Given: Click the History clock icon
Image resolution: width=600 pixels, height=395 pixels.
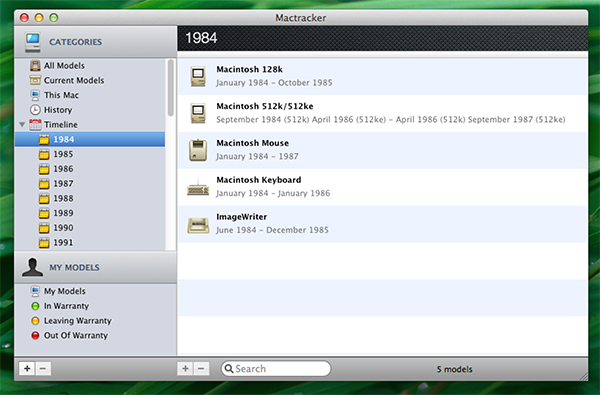Looking at the screenshot, I should (x=35, y=110).
